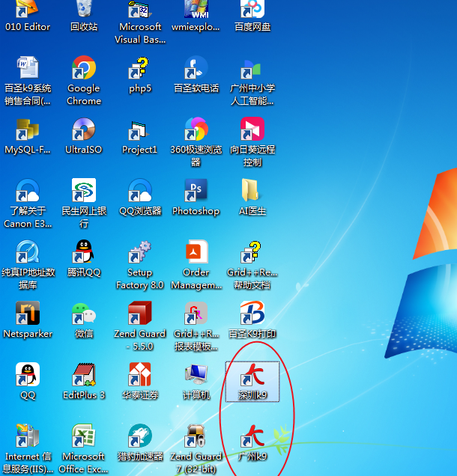This screenshot has width=457, height=476.
Task: Click the 深圳k9 shortcut icon
Action: (x=252, y=375)
